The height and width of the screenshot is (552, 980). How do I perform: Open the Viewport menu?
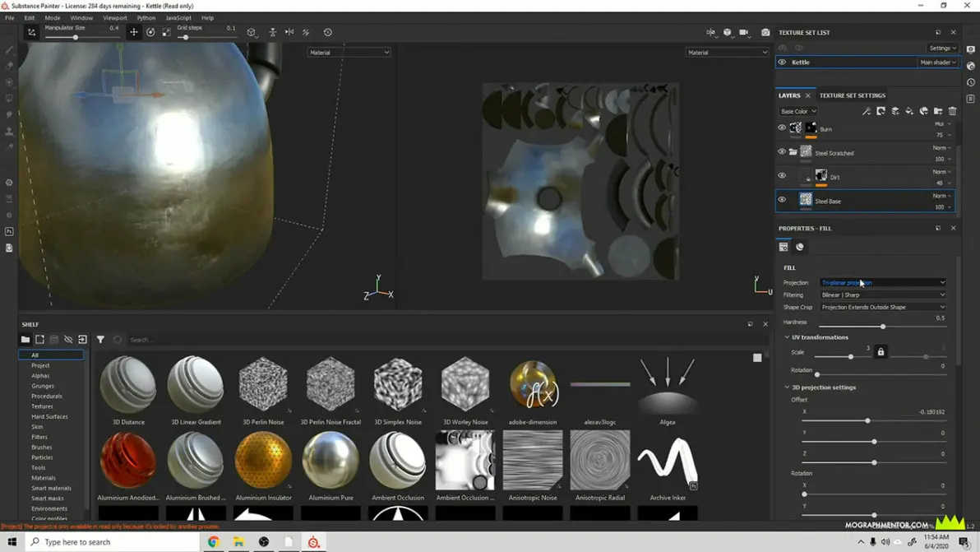click(x=114, y=18)
